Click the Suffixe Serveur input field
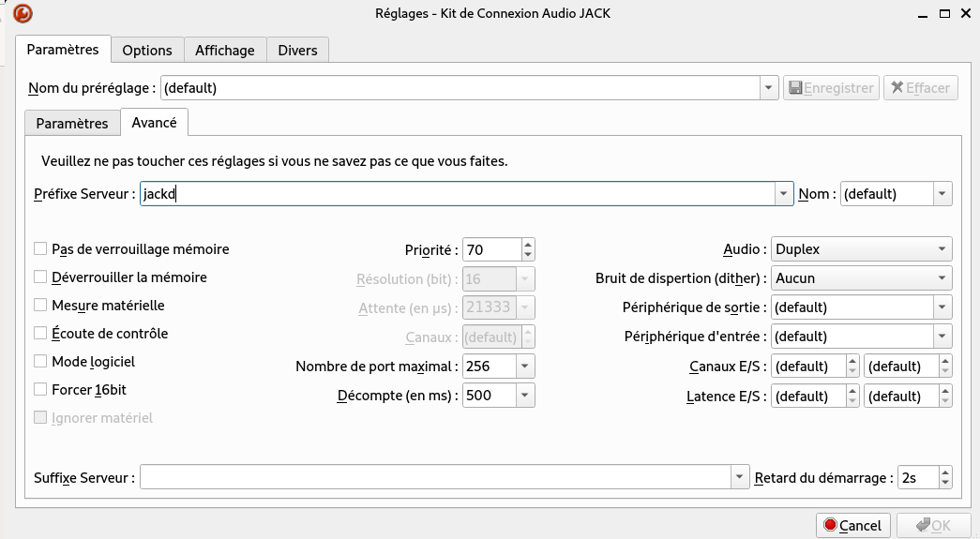Screen dimensions: 980x539 click(436, 478)
